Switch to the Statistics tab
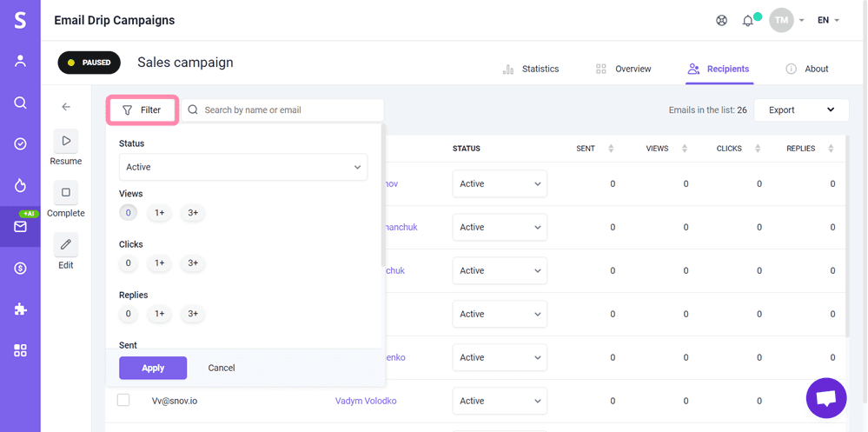868x432 pixels. click(531, 69)
